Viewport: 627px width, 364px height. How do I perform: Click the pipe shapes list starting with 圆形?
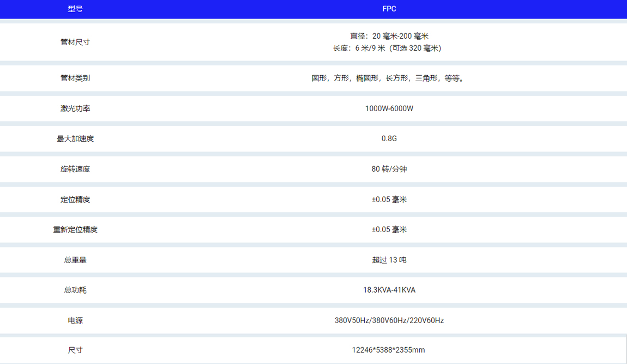(389, 78)
